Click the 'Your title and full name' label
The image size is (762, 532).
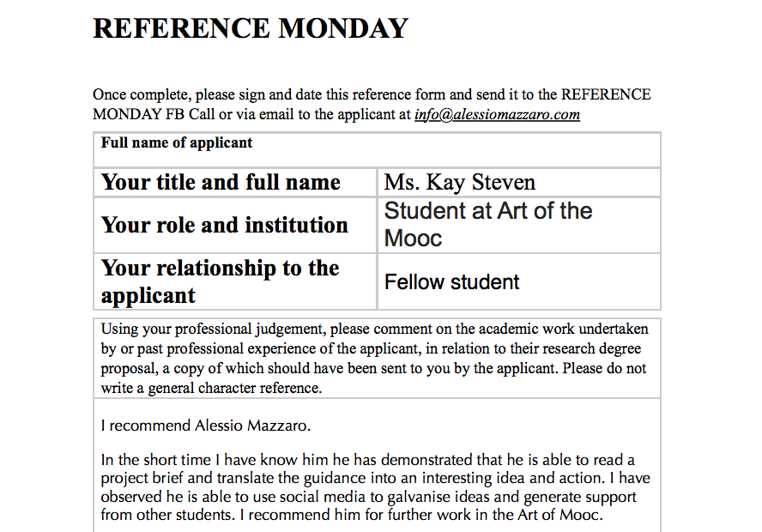221,183
